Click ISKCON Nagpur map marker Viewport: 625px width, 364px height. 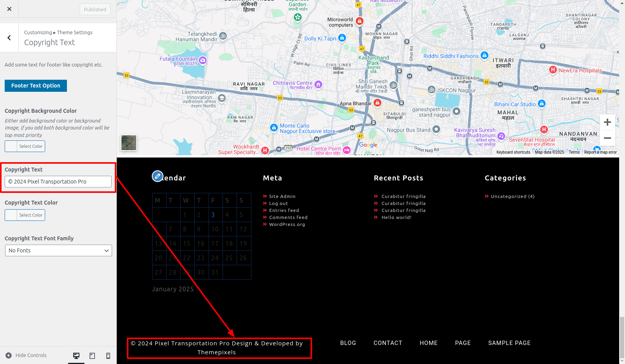coord(432,90)
